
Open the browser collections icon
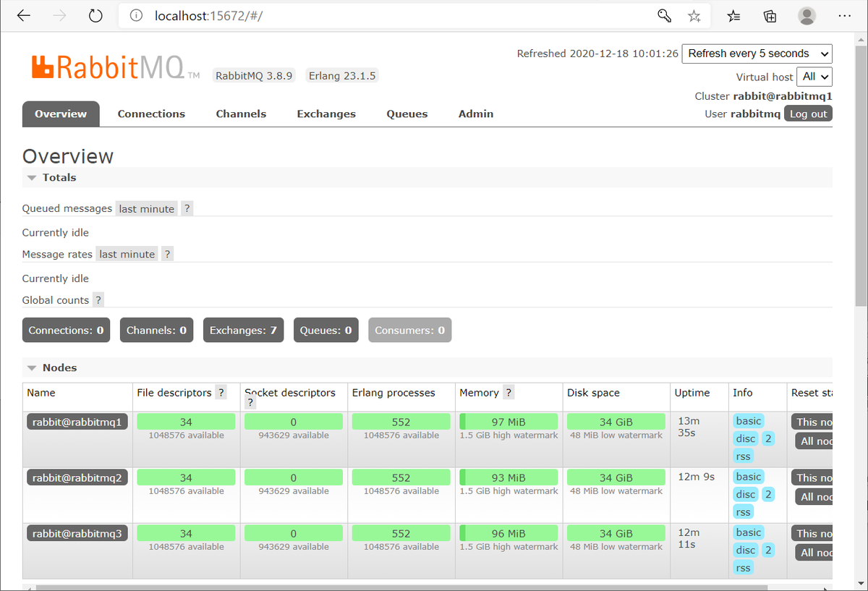click(770, 16)
